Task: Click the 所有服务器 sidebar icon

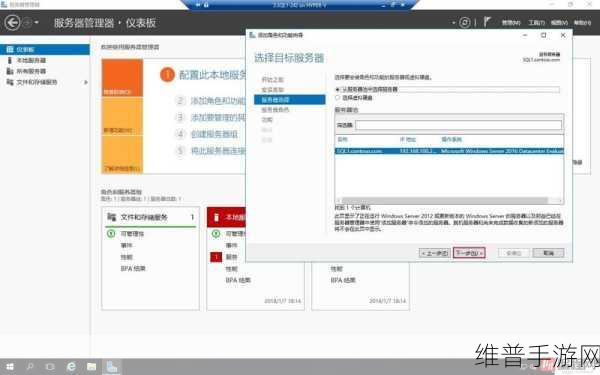Action: pyautogui.click(x=10, y=71)
